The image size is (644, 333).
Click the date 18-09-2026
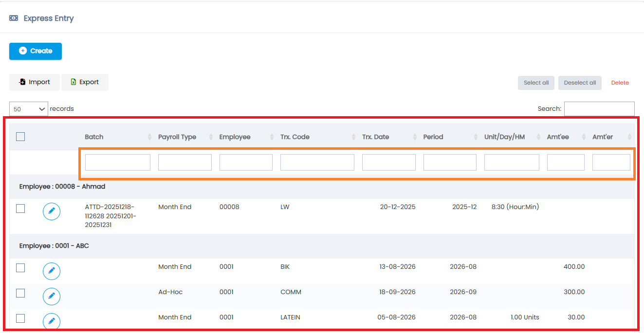397,292
